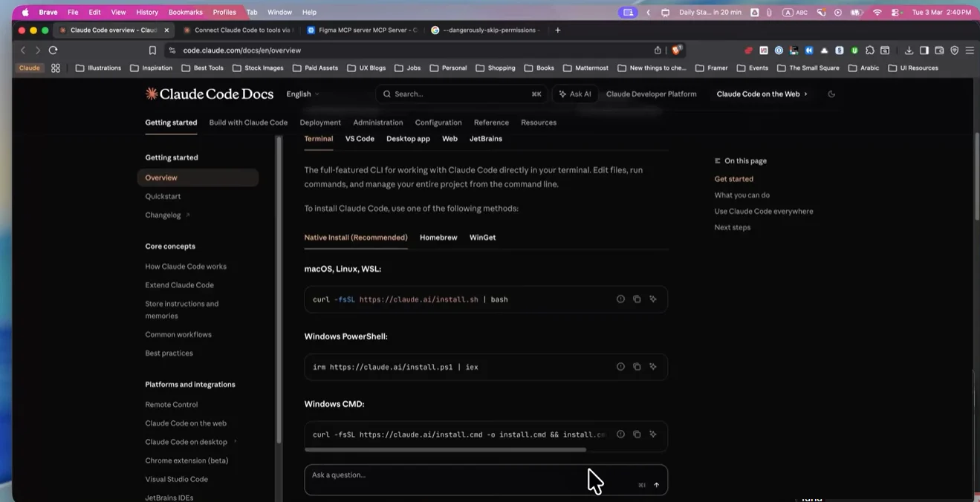The image size is (980, 502).
Task: Click the Brave Shields lion icon
Action: click(x=676, y=50)
